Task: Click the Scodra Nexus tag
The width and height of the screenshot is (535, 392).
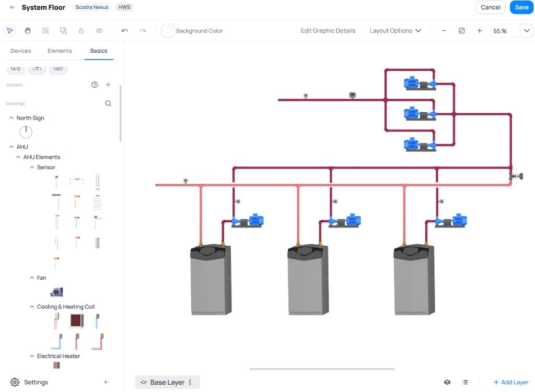Action: (x=92, y=7)
